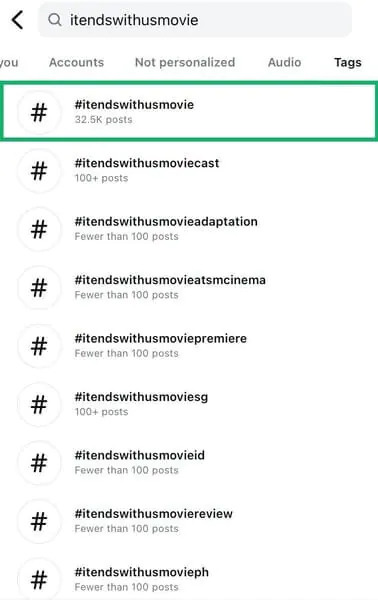
Task: Tap hash icon beside #itendswithusmovieatsmcinema
Action: [x=39, y=287]
